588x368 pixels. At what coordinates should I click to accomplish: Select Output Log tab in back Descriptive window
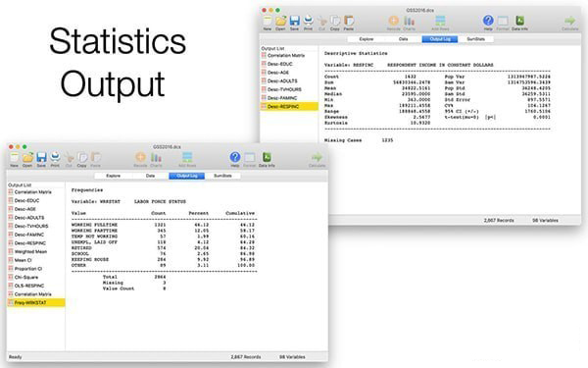pyautogui.click(x=440, y=39)
